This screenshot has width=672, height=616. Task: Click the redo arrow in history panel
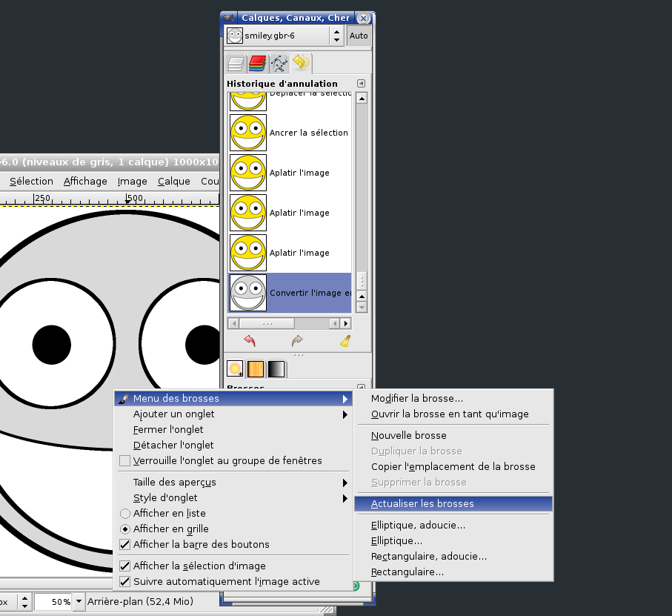pyautogui.click(x=297, y=341)
